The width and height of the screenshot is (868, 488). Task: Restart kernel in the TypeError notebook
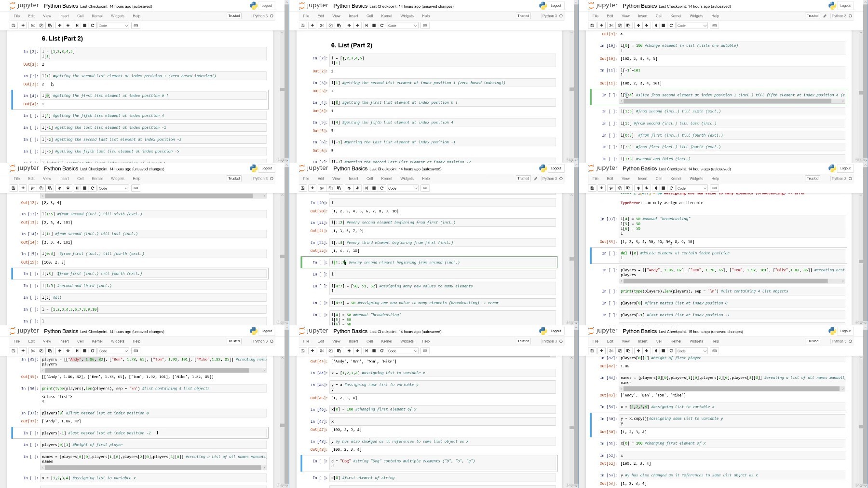(x=671, y=188)
